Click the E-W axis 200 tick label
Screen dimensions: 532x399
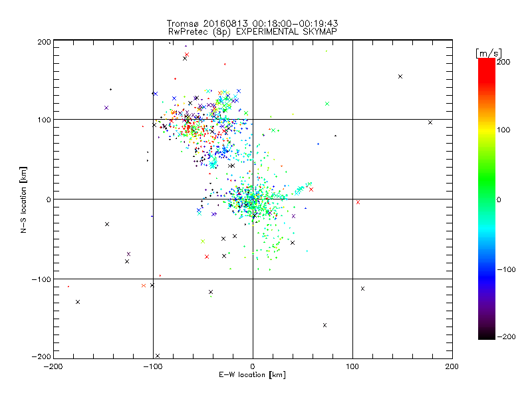[452, 366]
